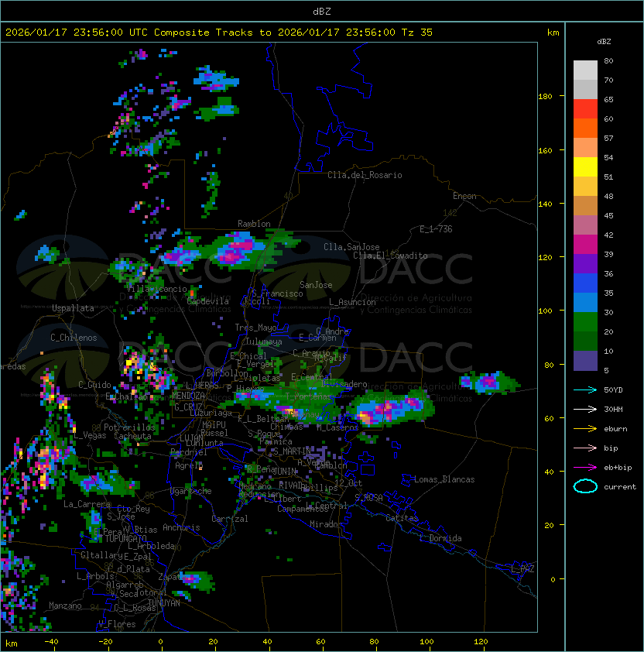Image resolution: width=644 pixels, height=652 pixels.
Task: Click the Manzano map label
Action: coord(65,606)
